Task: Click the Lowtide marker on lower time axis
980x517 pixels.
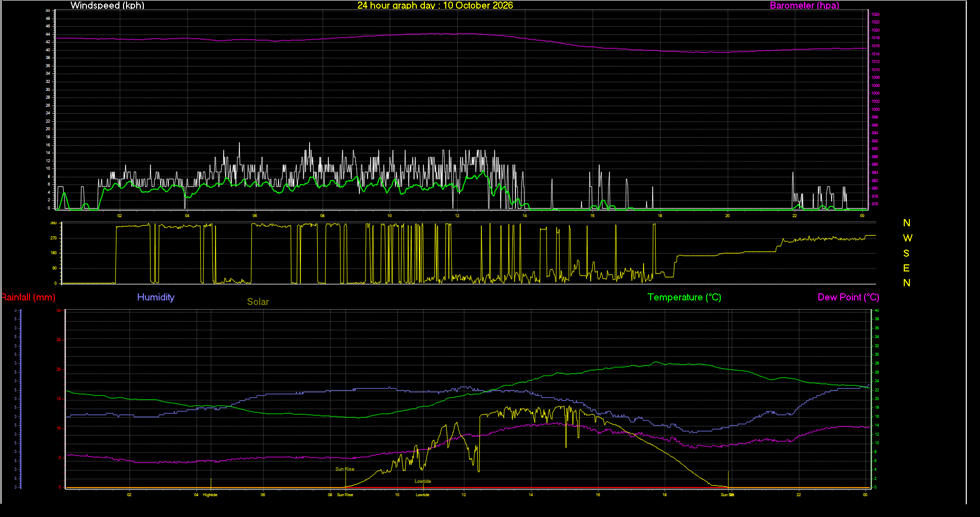Action: tap(422, 495)
